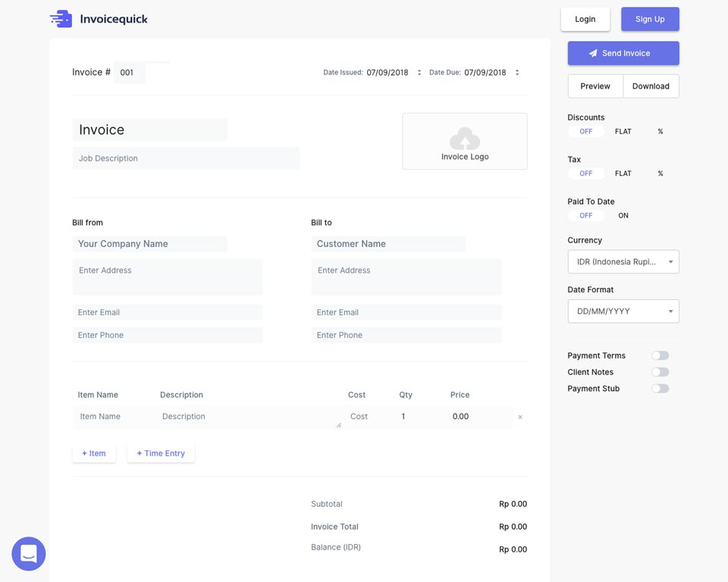Image resolution: width=728 pixels, height=582 pixels.
Task: Set Discounts to OFF
Action: coord(586,131)
